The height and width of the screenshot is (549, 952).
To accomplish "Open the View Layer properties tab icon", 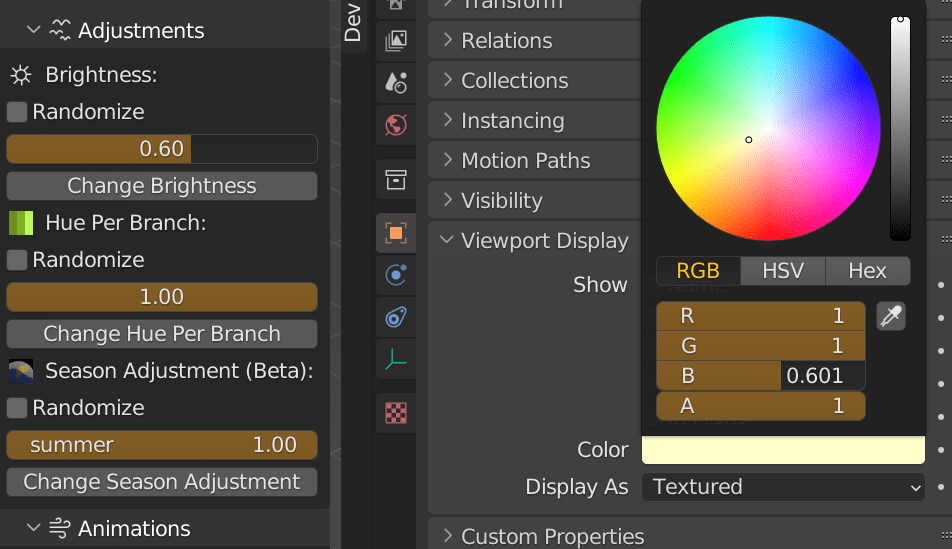I will coord(396,41).
